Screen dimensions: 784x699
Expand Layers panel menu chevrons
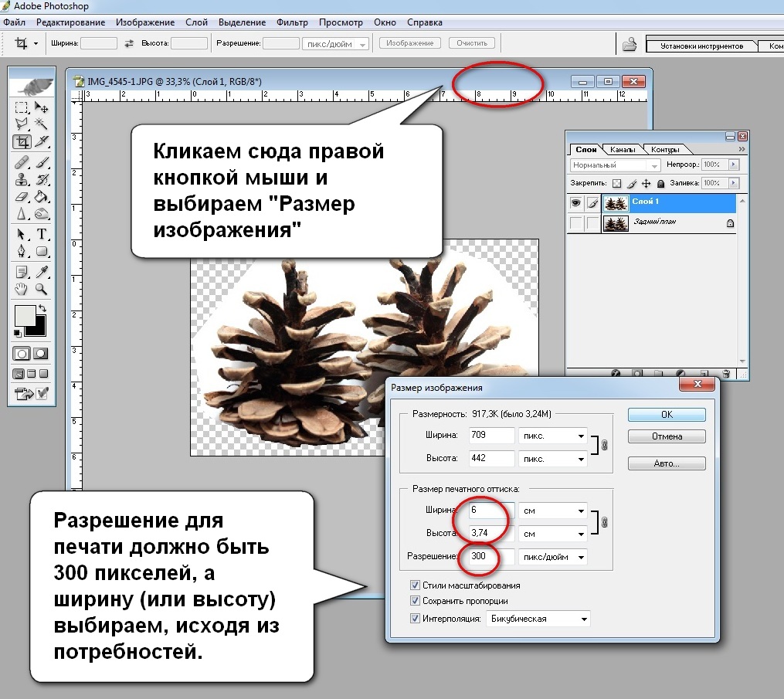click(x=742, y=149)
